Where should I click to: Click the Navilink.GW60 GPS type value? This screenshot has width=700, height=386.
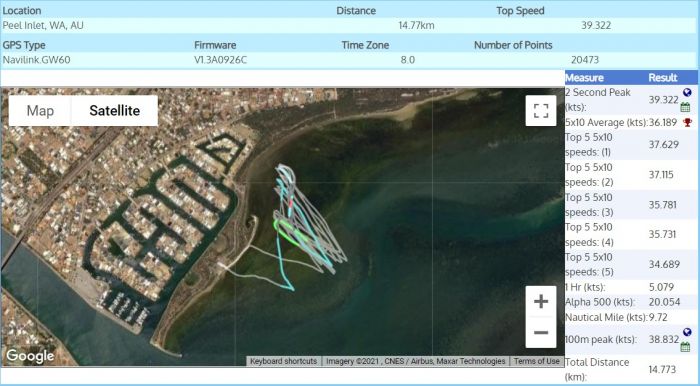(x=37, y=60)
